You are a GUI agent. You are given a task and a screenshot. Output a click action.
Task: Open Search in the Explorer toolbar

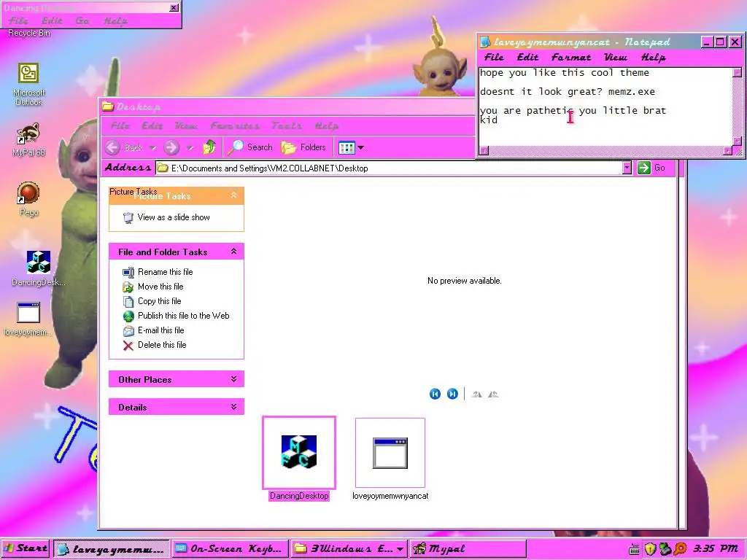pos(249,147)
